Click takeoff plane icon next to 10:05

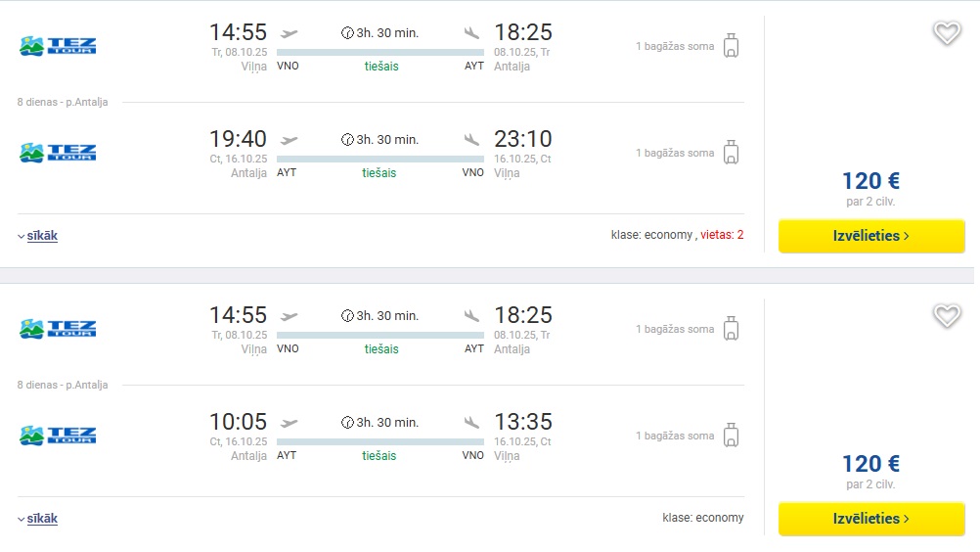click(x=289, y=423)
